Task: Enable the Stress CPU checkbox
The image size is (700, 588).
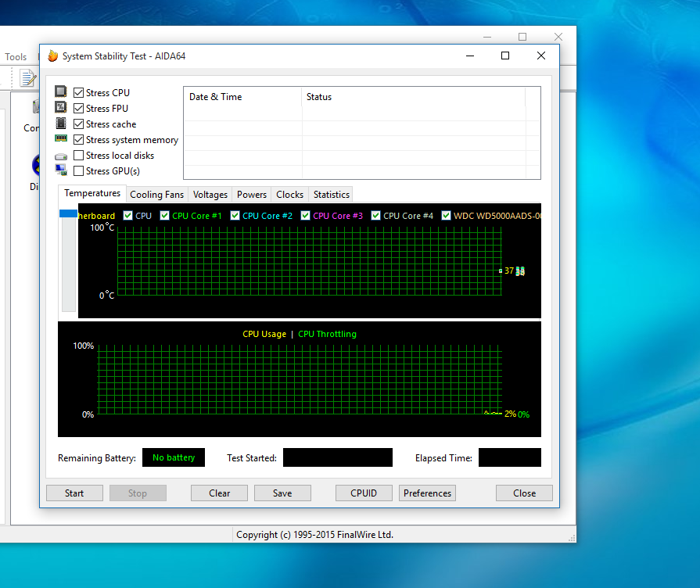Action: [78, 92]
